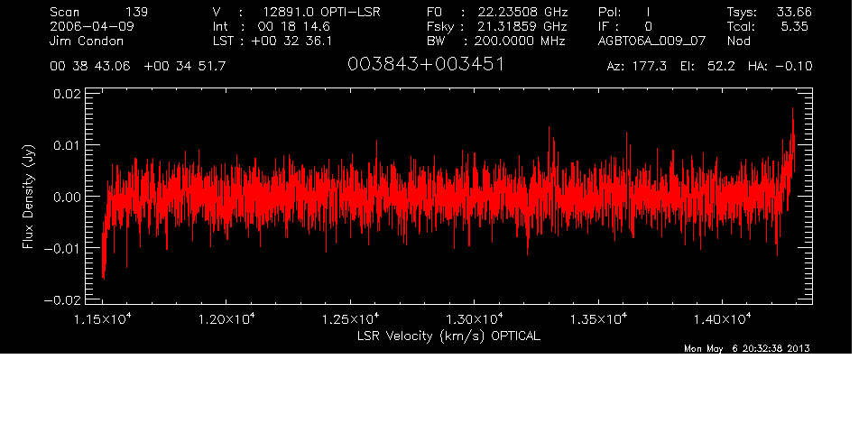Click the 1.25×10⁴ x-axis tick label
The image size is (868, 442).
click(350, 318)
